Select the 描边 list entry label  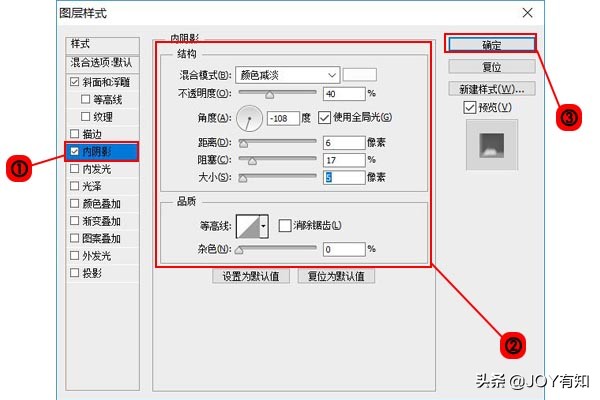point(92,134)
